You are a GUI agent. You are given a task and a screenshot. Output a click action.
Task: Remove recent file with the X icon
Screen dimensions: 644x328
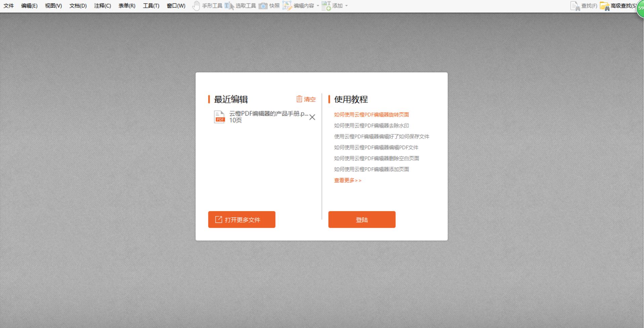(x=312, y=117)
